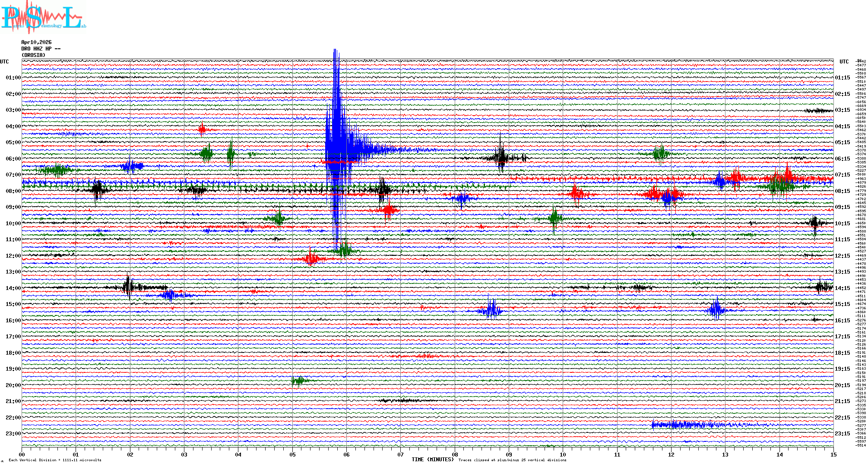
Task: Click the Each Vertical Division footer text
Action: click(55, 460)
